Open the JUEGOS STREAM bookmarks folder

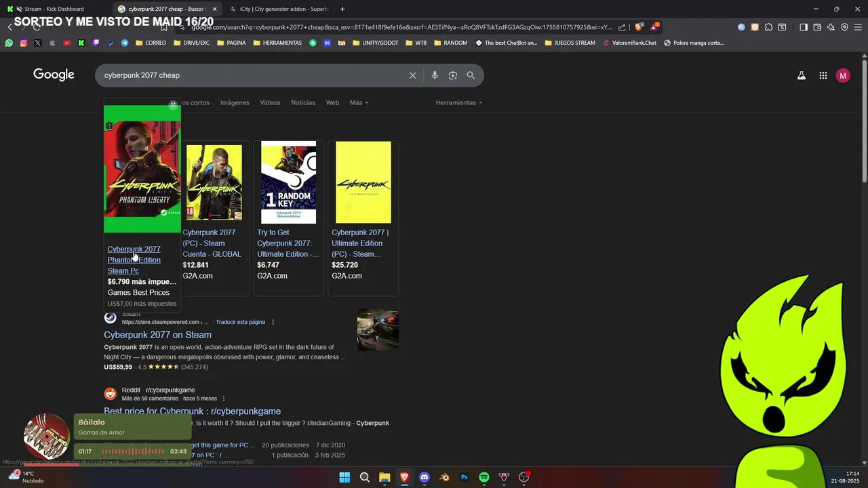pos(570,43)
